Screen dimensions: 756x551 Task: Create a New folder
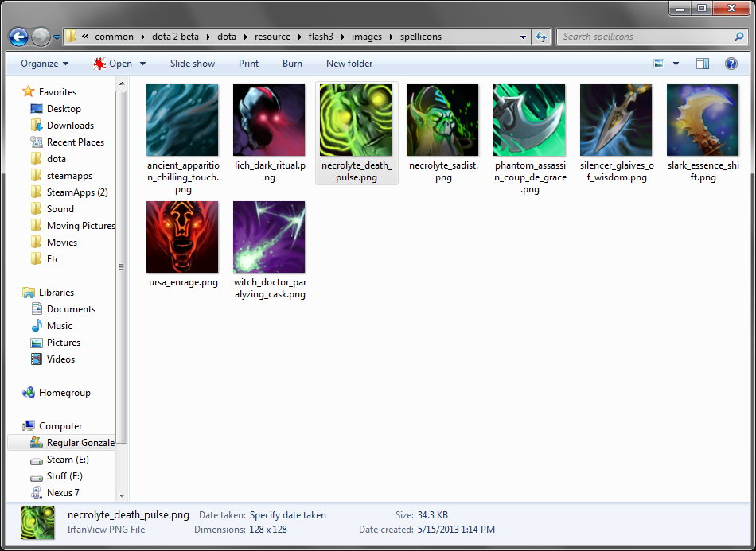[x=349, y=64]
